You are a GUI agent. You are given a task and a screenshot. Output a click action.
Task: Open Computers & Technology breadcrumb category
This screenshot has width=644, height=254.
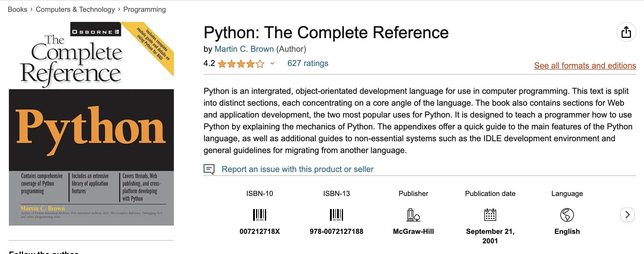(x=75, y=9)
